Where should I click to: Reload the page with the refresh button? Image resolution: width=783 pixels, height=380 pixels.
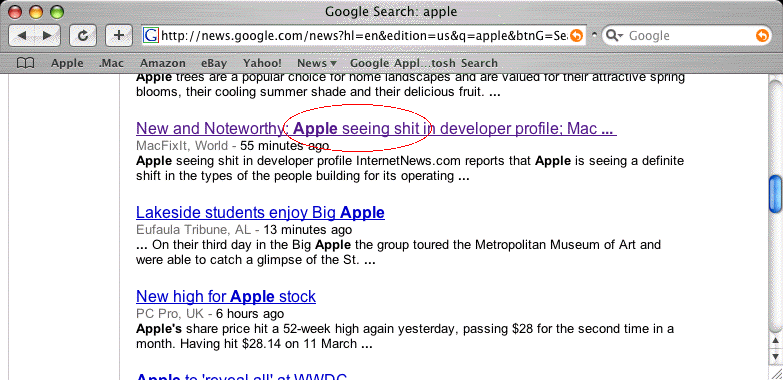click(83, 35)
